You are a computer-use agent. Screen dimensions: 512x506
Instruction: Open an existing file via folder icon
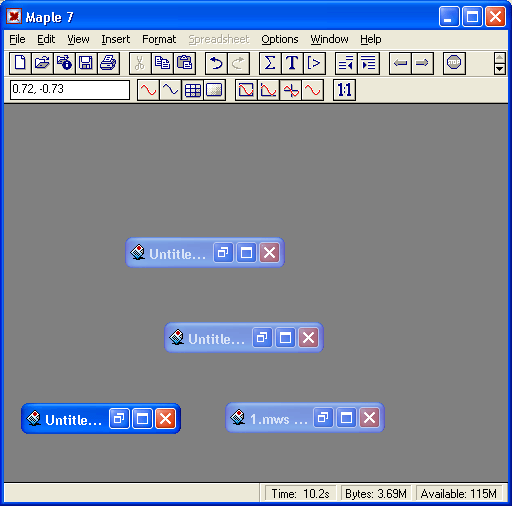click(42, 63)
